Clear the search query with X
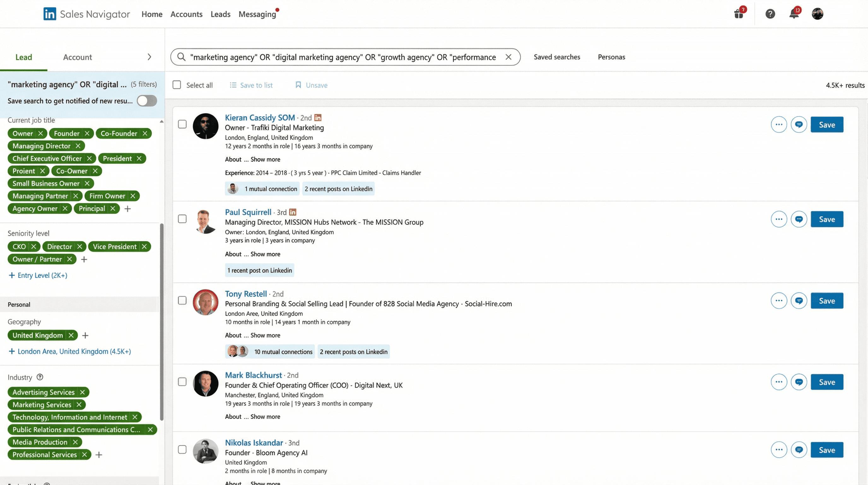868x485 pixels. coord(508,57)
